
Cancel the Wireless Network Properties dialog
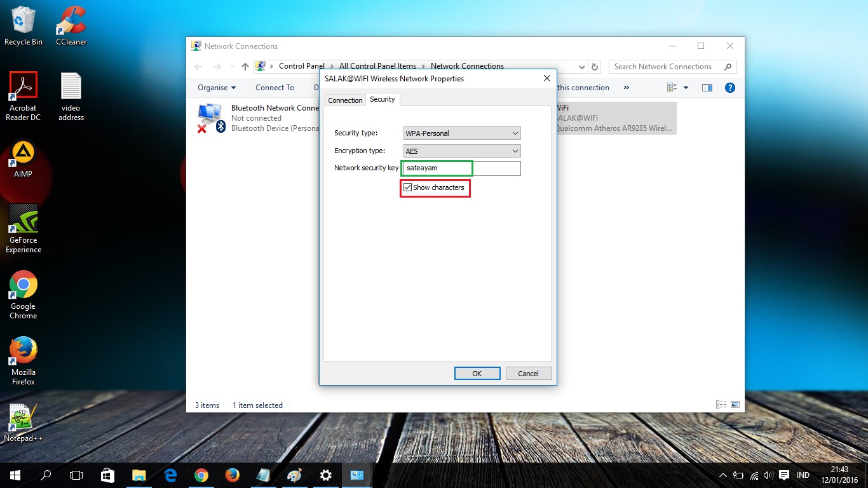[x=528, y=374]
